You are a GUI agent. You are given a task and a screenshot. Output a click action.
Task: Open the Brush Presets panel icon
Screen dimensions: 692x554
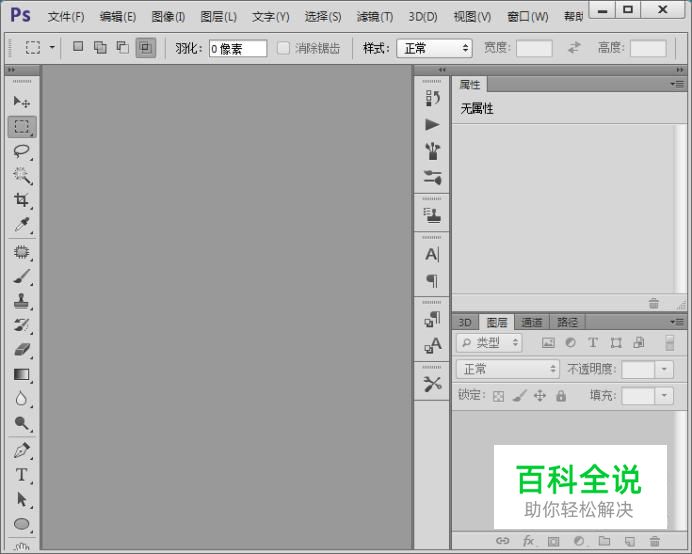[432, 151]
